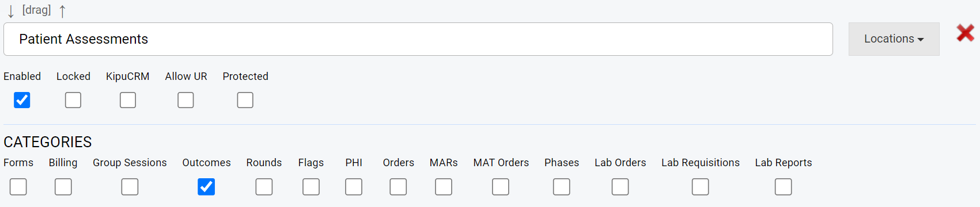980x207 pixels.
Task: Click the move-up arrow icon
Action: (63, 11)
